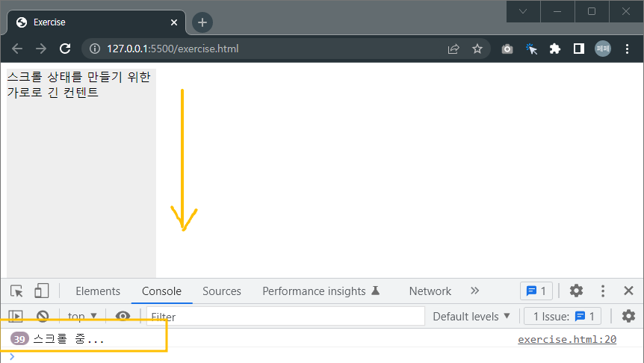Click the share page icon
Image resolution: width=644 pixels, height=363 pixels.
tap(453, 49)
